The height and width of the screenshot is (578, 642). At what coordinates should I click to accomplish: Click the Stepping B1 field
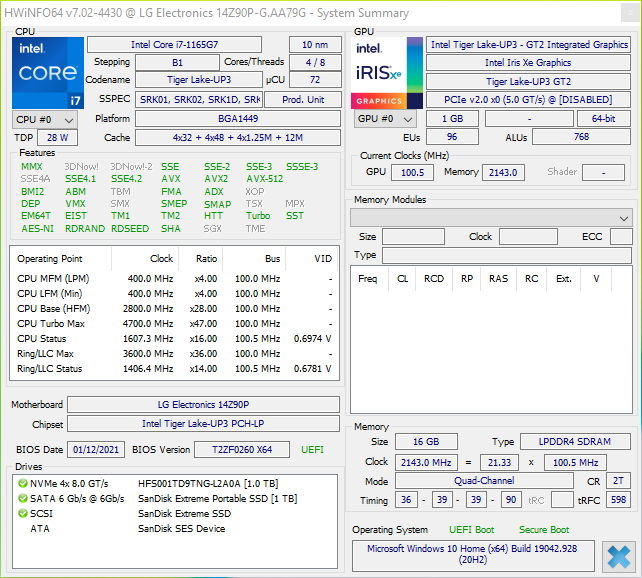(177, 63)
